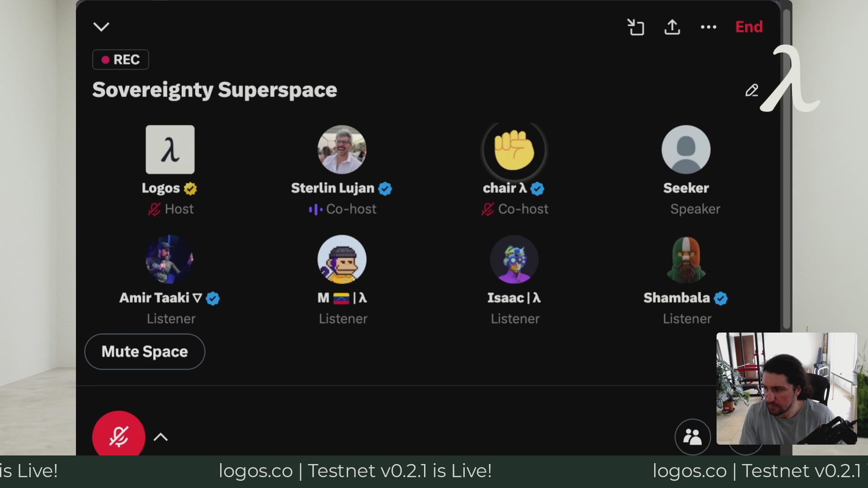Open the share Space icon
Screen dimensions: 868x488
672,27
